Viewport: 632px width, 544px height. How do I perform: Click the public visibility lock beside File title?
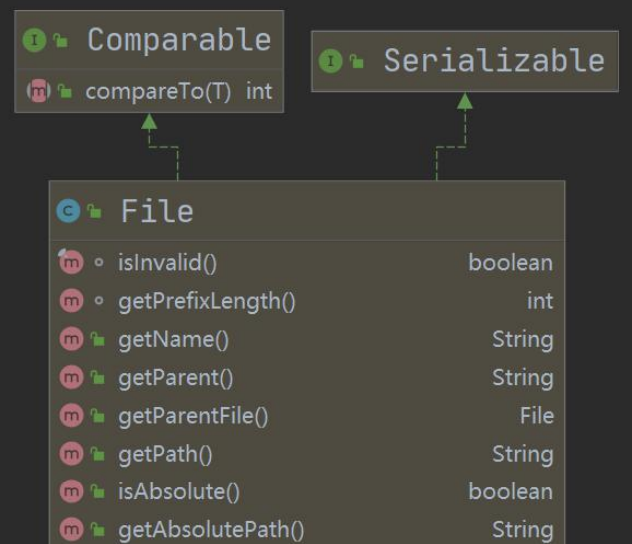(x=95, y=211)
